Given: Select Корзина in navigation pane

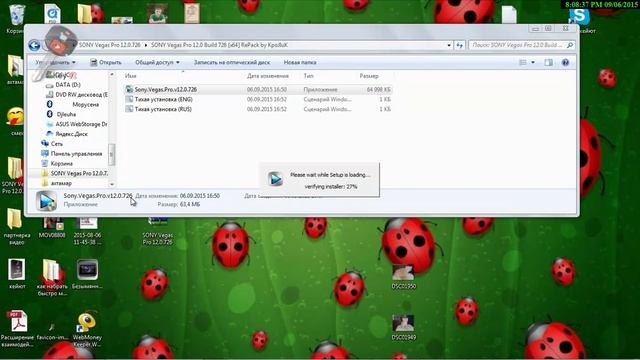Looking at the screenshot, I should pos(57,163).
